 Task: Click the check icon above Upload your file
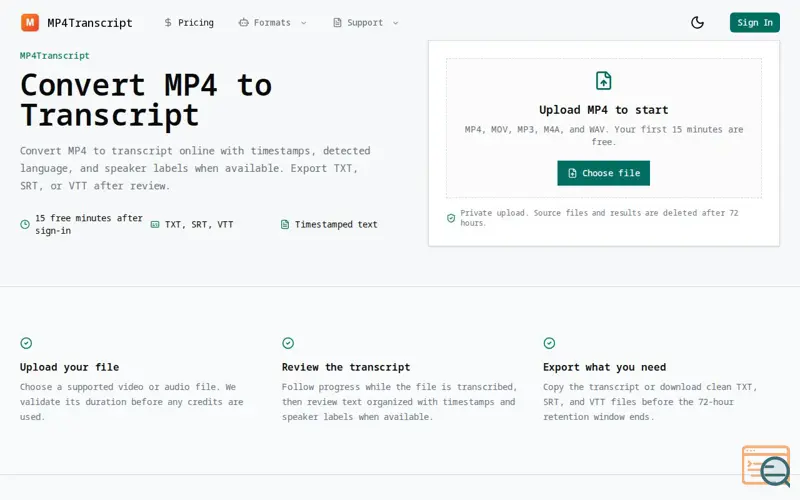pos(26,343)
